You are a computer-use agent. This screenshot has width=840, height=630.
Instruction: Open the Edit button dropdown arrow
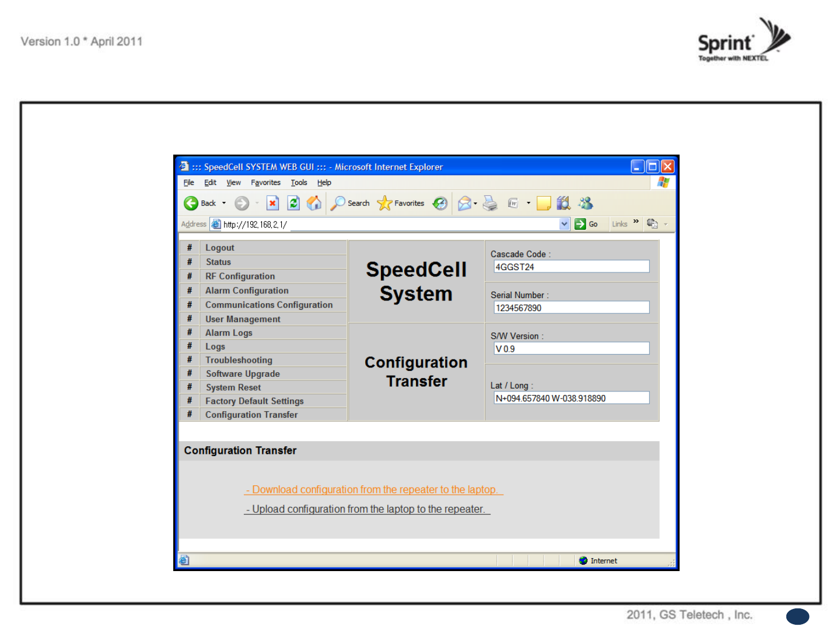(x=528, y=203)
